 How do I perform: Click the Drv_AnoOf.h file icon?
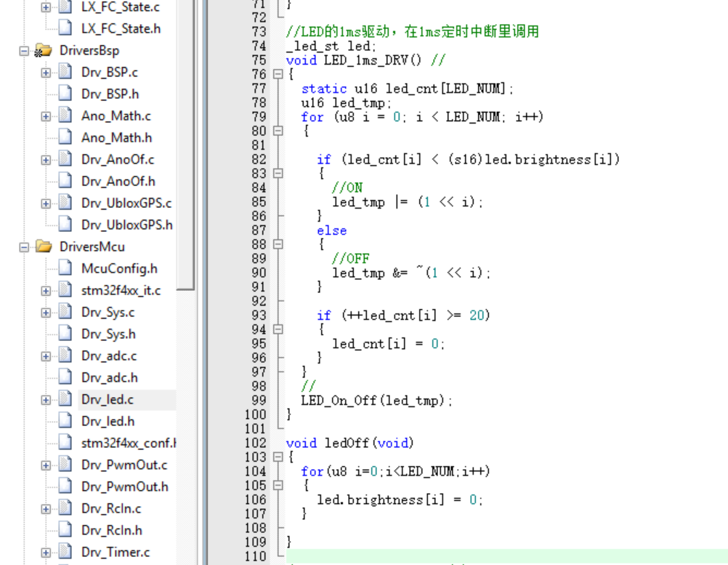65,181
